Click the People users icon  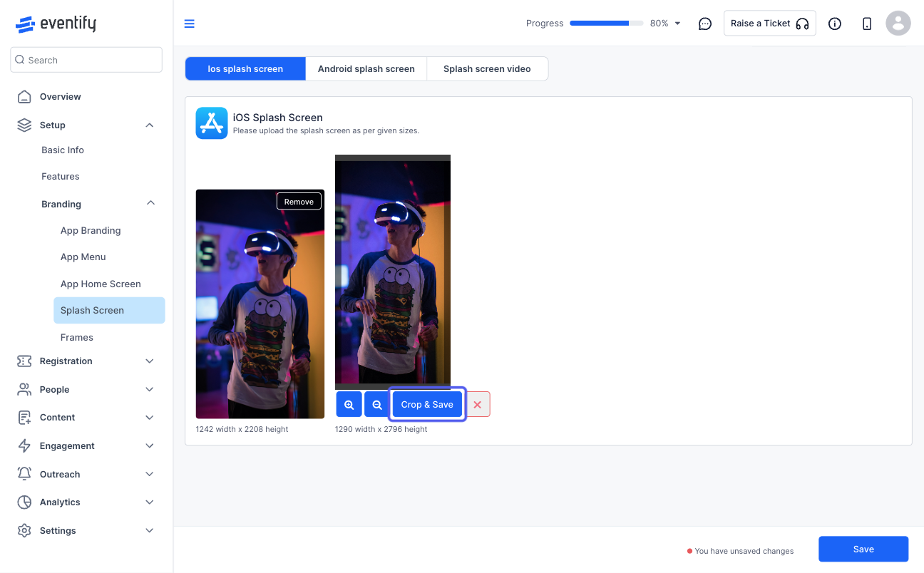24,390
